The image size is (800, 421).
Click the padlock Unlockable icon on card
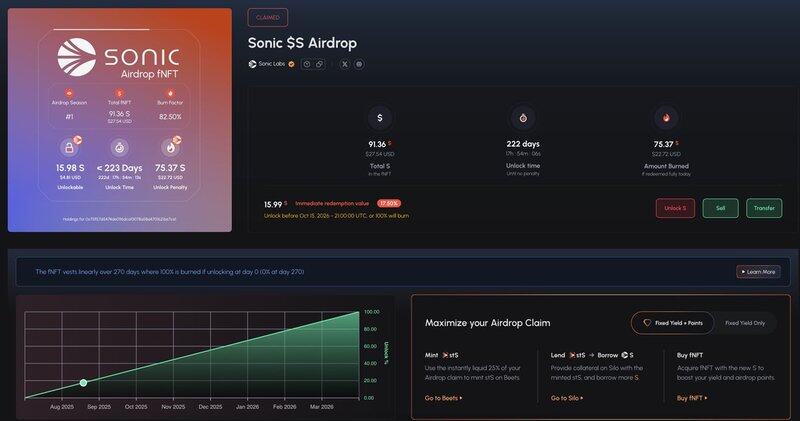[69, 148]
